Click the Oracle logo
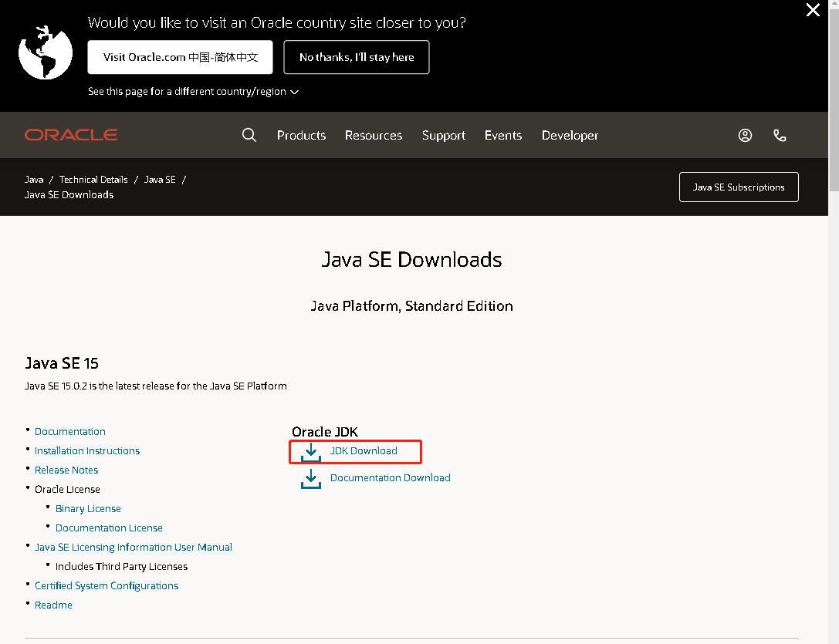839x644 pixels. coord(71,135)
